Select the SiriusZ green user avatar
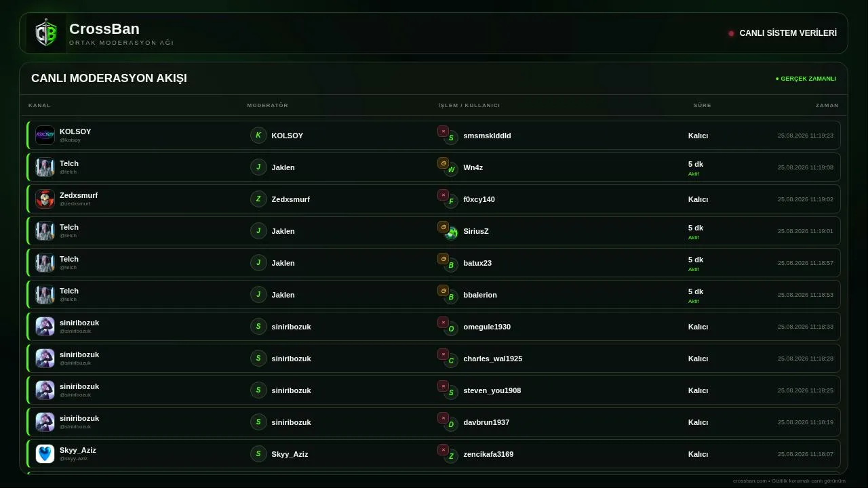This screenshot has height=488, width=868. click(x=451, y=233)
